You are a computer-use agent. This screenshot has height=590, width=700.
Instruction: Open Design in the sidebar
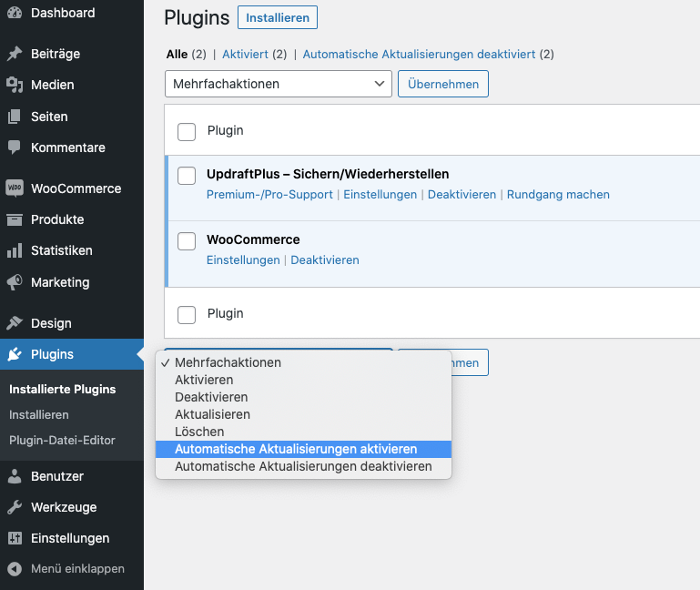[72, 323]
